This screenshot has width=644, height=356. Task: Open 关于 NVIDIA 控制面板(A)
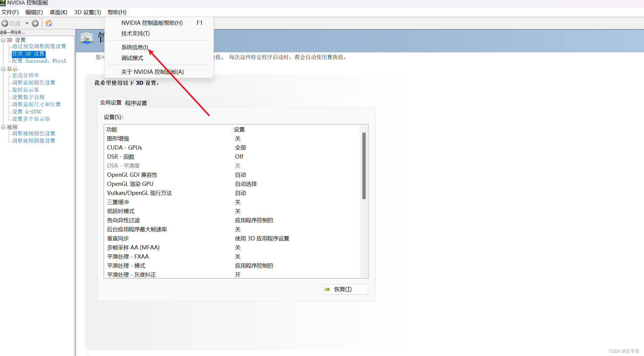point(159,72)
